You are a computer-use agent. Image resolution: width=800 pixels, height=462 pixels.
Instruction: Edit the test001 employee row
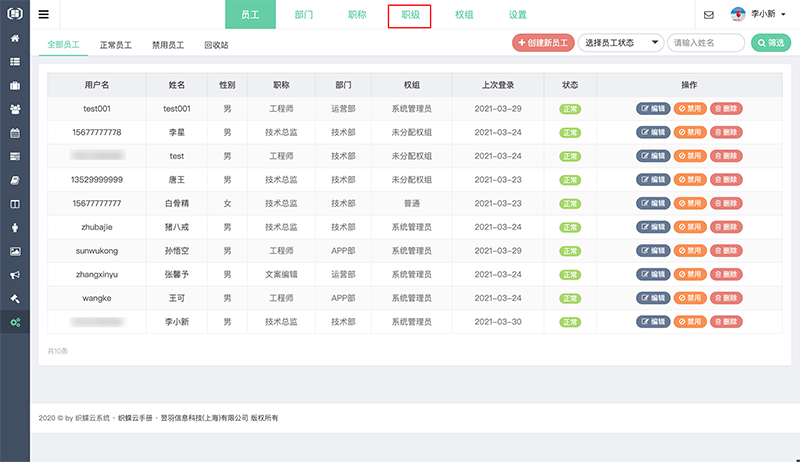click(x=653, y=109)
